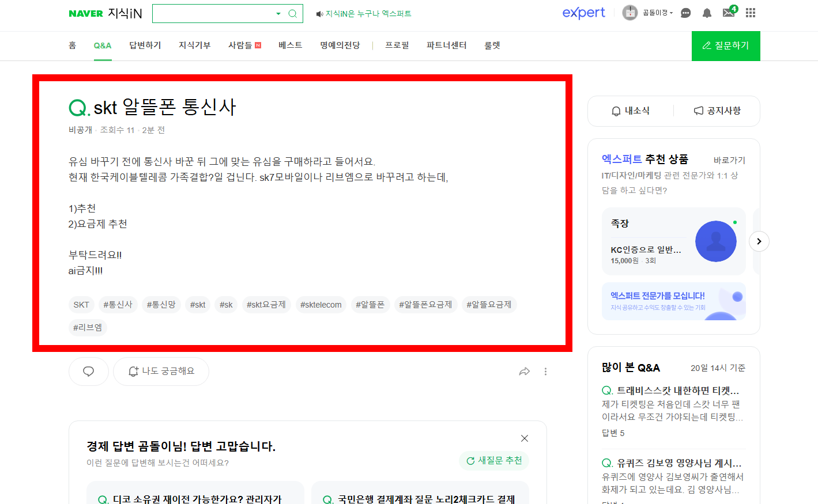
Task: Open the eXpert logo link
Action: (x=583, y=13)
